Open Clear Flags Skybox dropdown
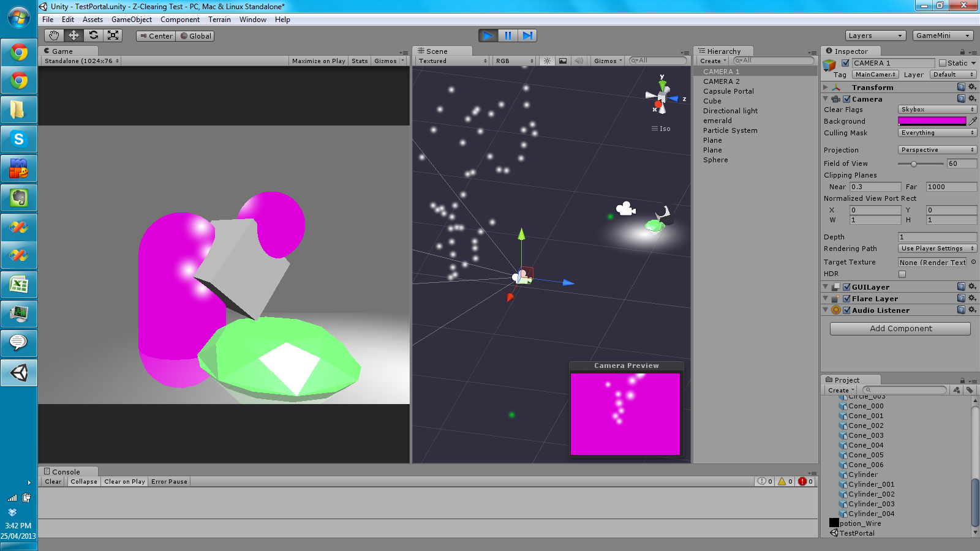Image resolution: width=980 pixels, height=551 pixels. (937, 109)
